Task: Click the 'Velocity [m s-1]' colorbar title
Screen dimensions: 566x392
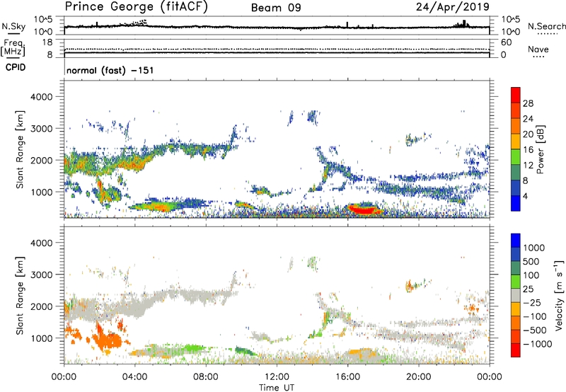Action: pyautogui.click(x=559, y=295)
